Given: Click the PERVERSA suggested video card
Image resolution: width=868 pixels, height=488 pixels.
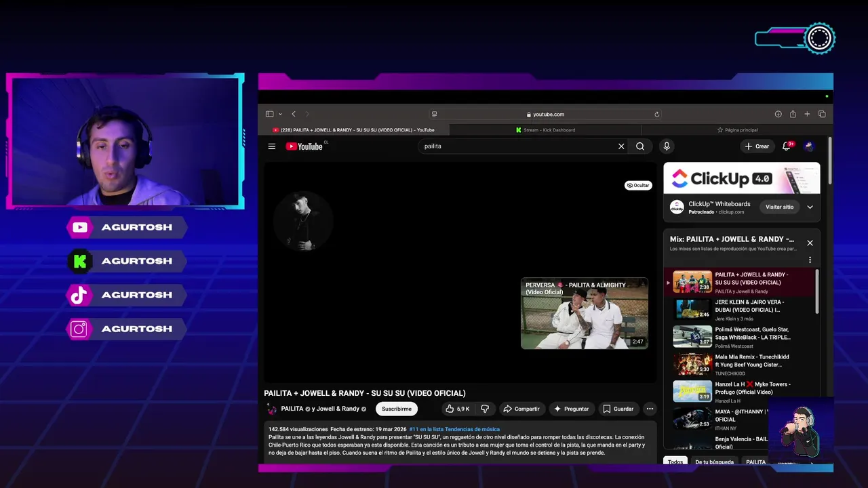Looking at the screenshot, I should [x=585, y=313].
